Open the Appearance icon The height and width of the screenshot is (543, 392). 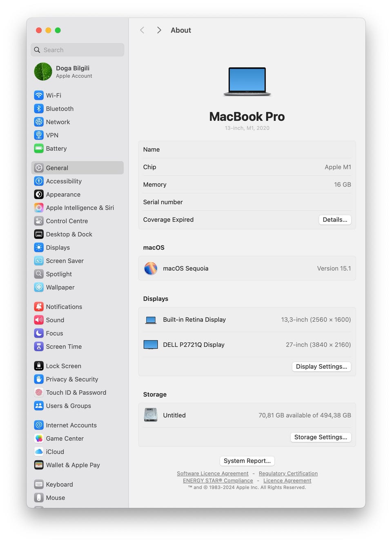point(39,194)
